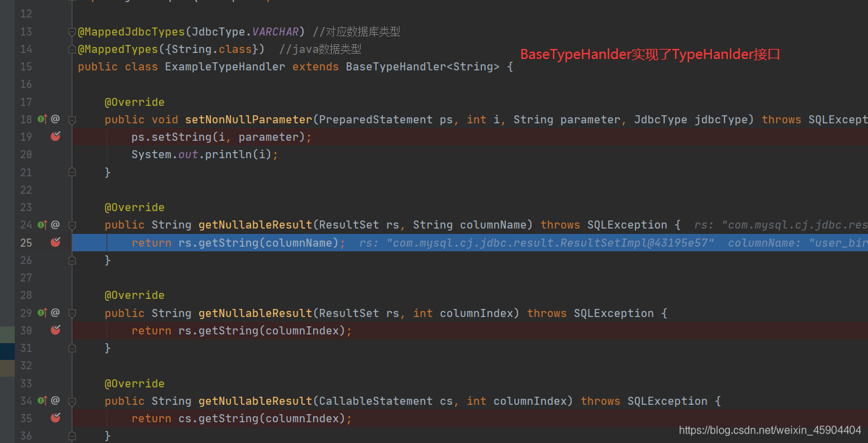Collapse the method fold at line 24
This screenshot has width=868, height=443.
(x=72, y=225)
